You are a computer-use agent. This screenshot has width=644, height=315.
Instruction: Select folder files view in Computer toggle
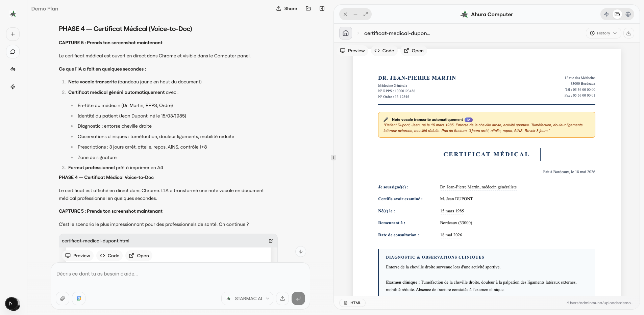pyautogui.click(x=617, y=14)
